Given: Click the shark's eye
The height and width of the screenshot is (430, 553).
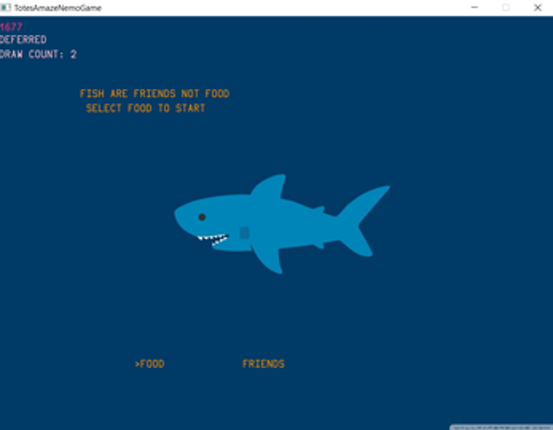Looking at the screenshot, I should pos(202,217).
